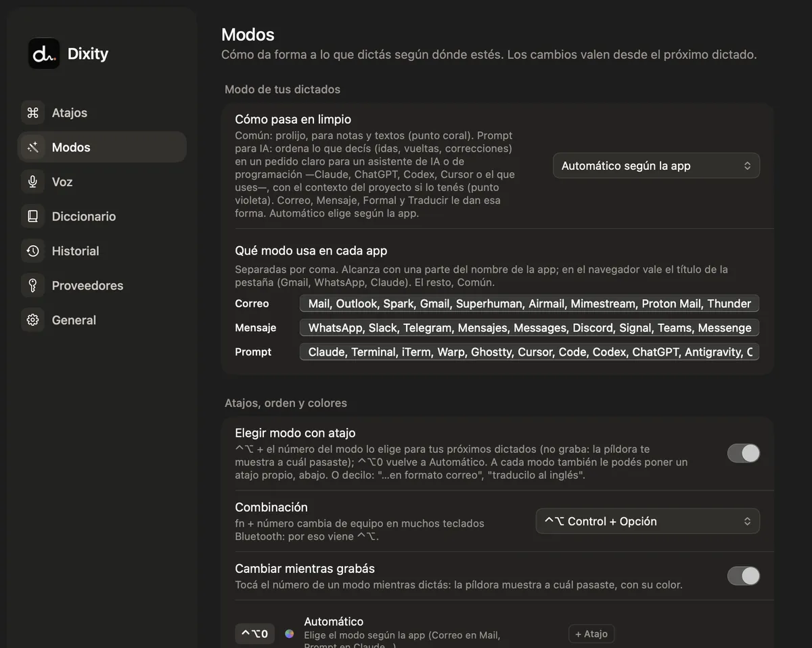Open the 'Automático según la app' dropdown
The height and width of the screenshot is (648, 812).
(x=656, y=166)
